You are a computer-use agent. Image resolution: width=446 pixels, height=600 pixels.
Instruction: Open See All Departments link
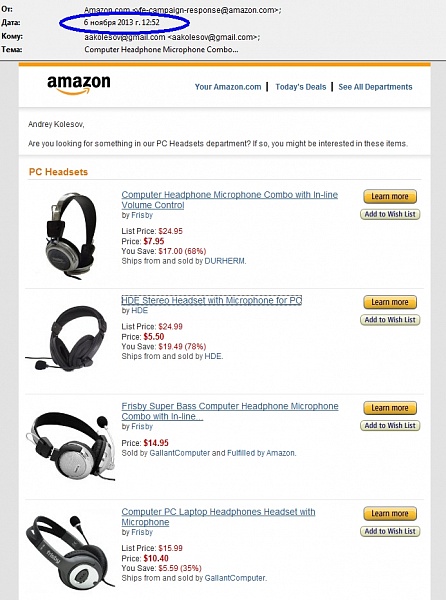tap(375, 87)
